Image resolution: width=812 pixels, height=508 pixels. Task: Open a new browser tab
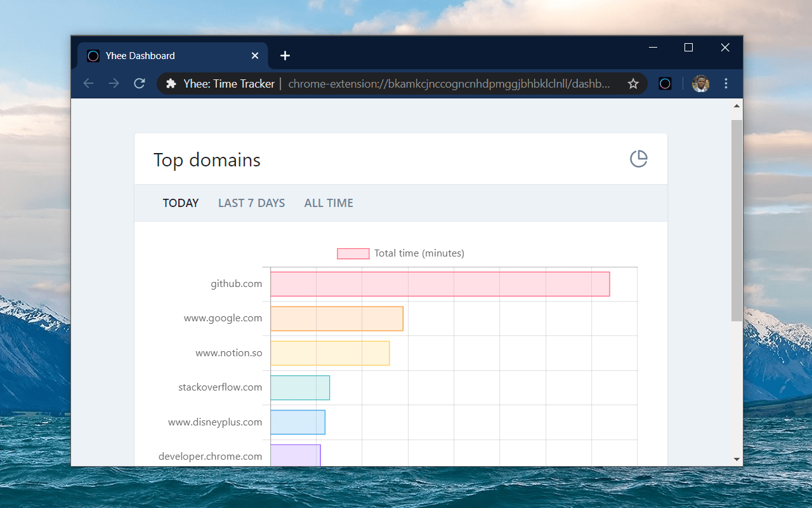(285, 56)
